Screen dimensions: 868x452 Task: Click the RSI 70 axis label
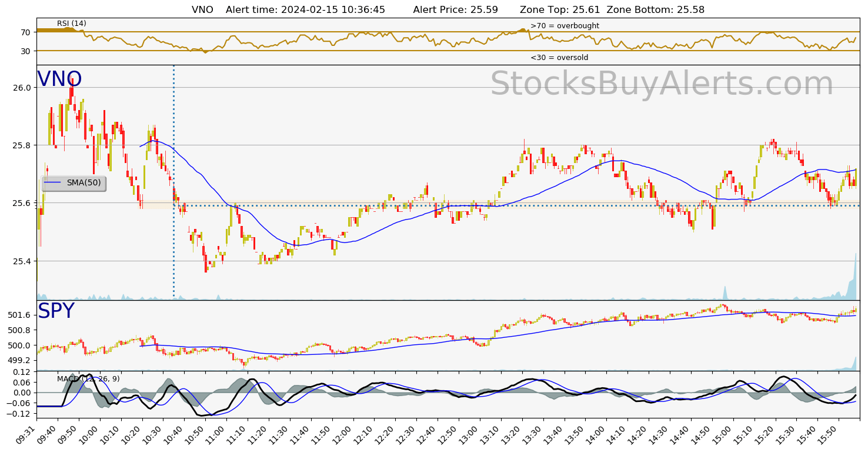click(x=25, y=32)
